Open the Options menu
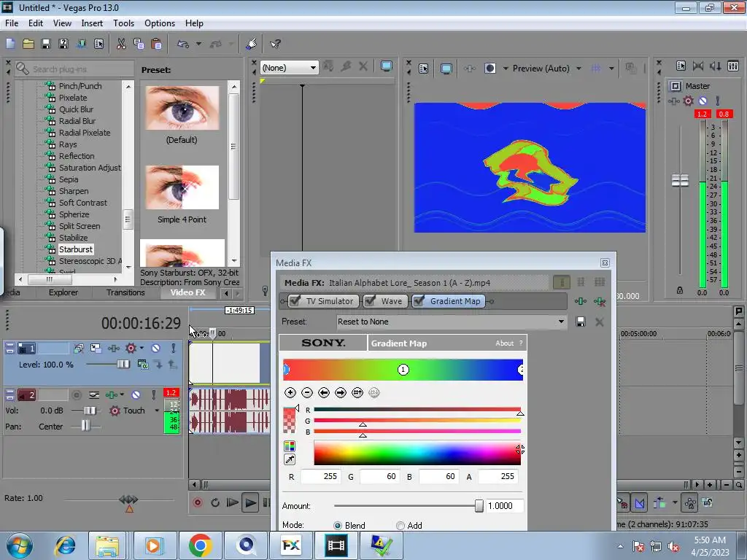The width and height of the screenshot is (747, 560). 160,23
